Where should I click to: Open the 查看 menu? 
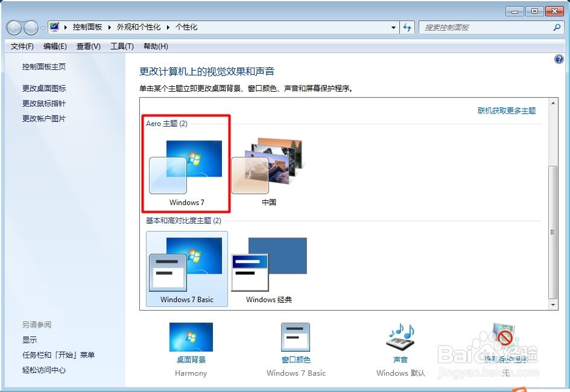pos(88,46)
